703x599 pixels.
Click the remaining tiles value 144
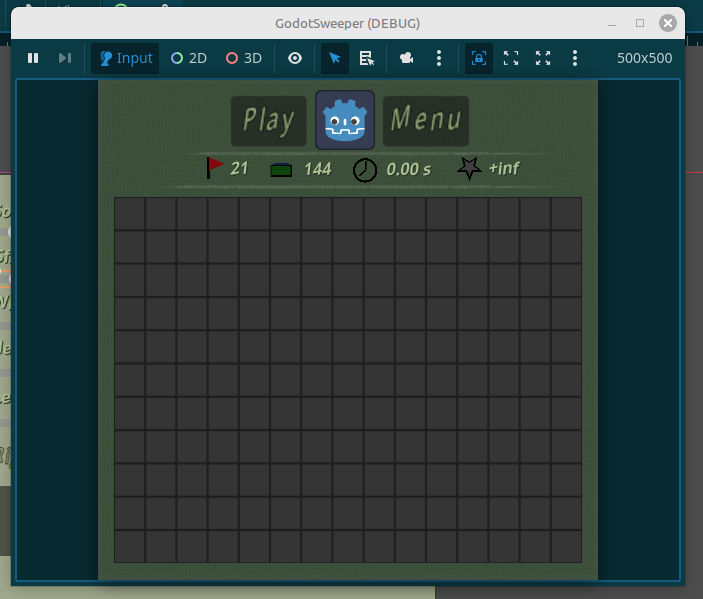point(318,169)
